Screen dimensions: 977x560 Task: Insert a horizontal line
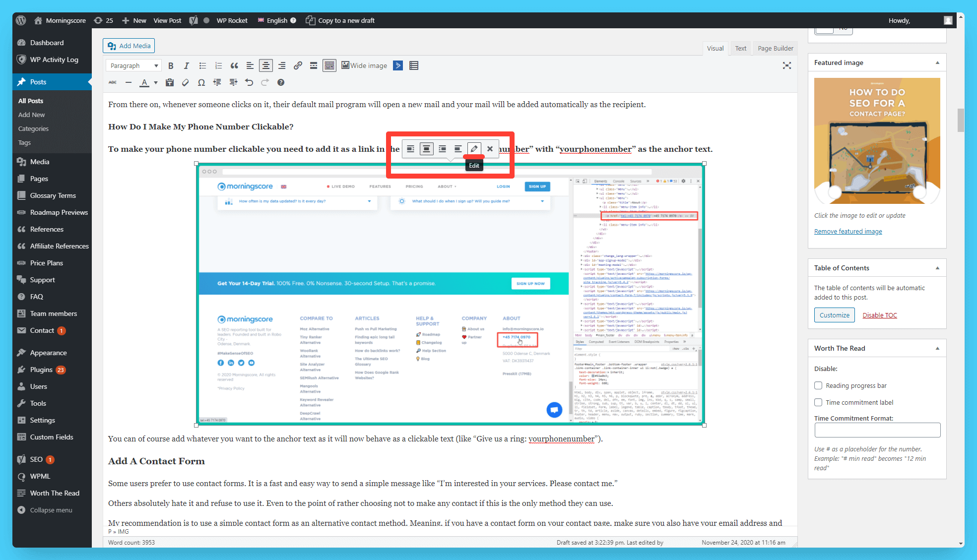click(x=129, y=82)
